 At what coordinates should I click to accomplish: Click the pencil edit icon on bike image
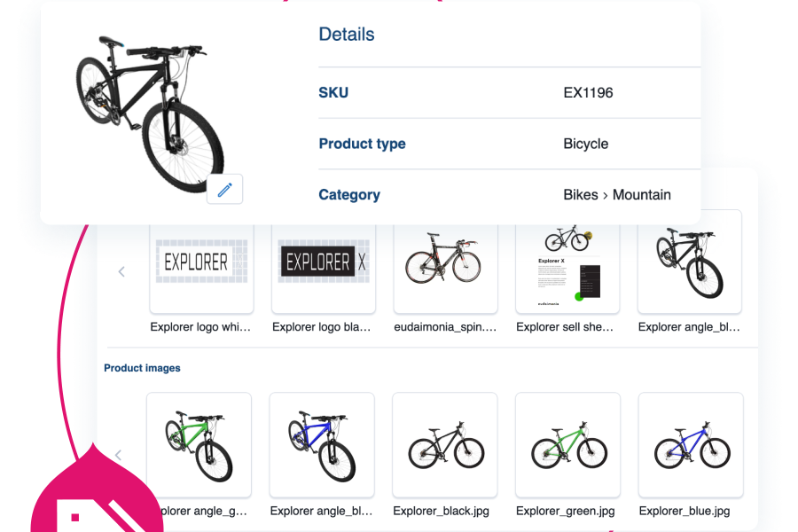tap(225, 189)
